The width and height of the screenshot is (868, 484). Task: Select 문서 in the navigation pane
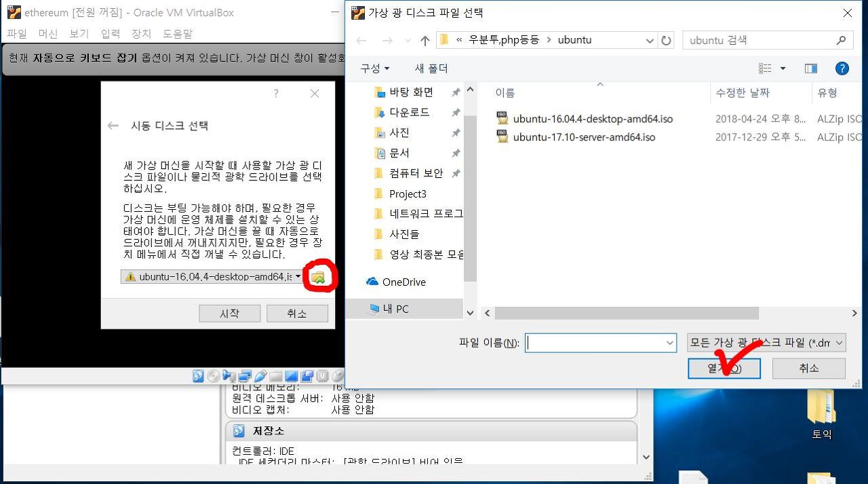[399, 153]
